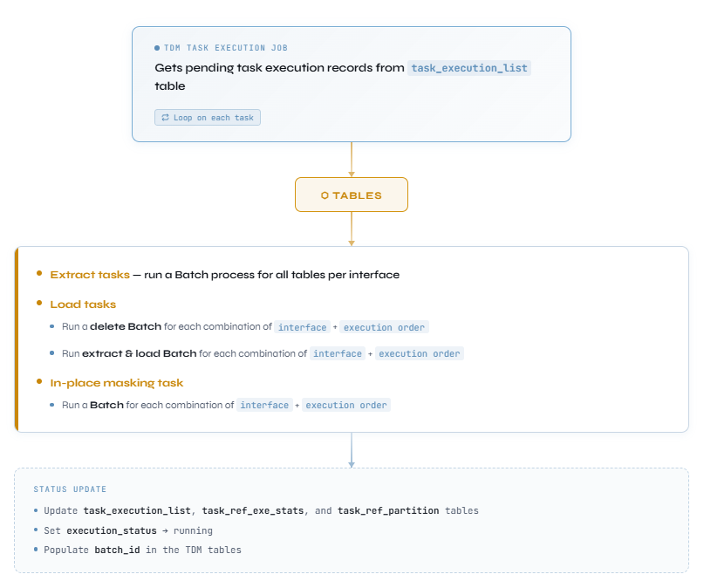Screen dimensions: 704x588
Task: Click batch_id in the Status Update list
Action: point(118,550)
